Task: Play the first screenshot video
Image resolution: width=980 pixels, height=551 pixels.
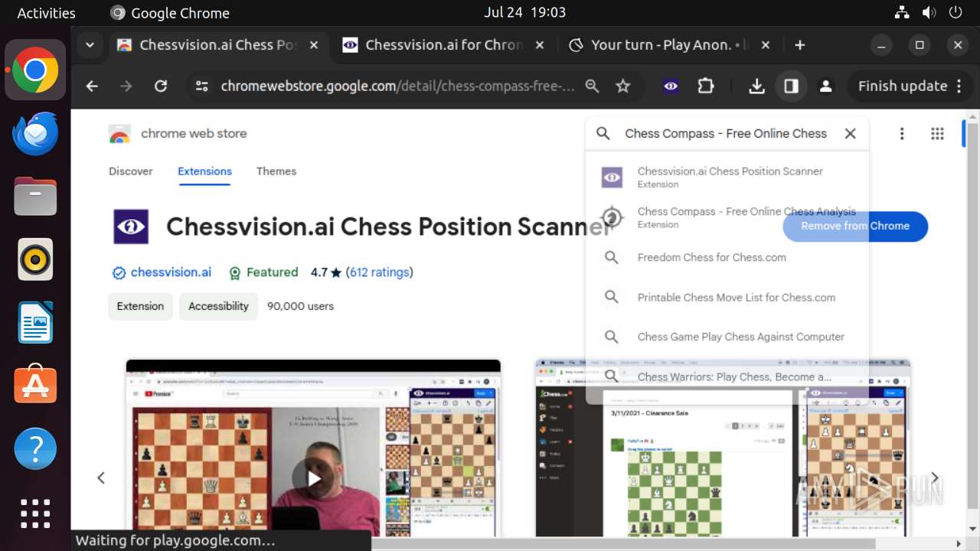Action: click(x=314, y=478)
